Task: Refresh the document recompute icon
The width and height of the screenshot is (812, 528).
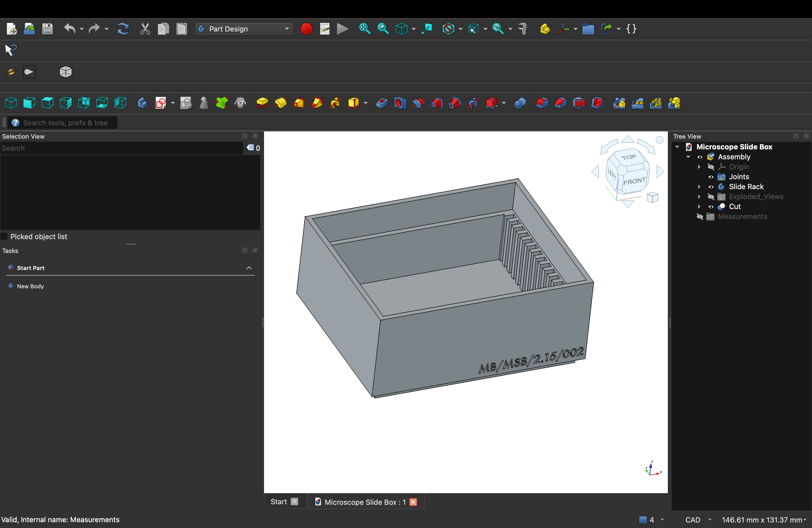Action: (123, 29)
